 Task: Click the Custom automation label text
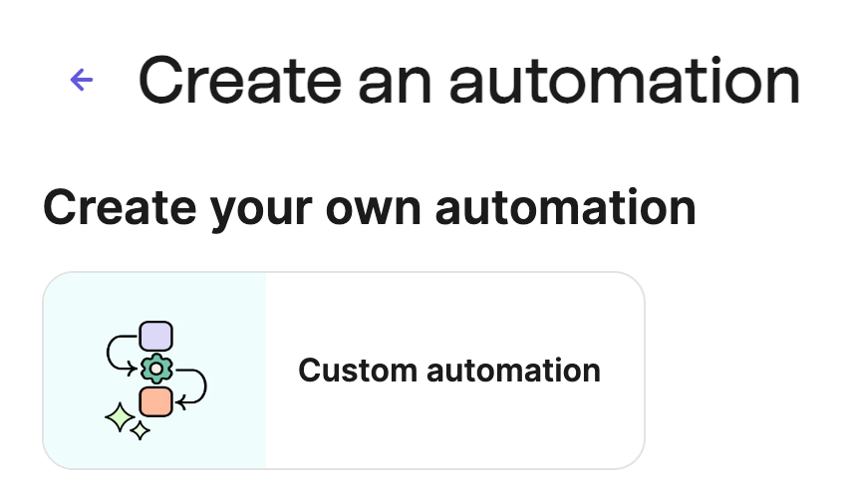tap(449, 371)
